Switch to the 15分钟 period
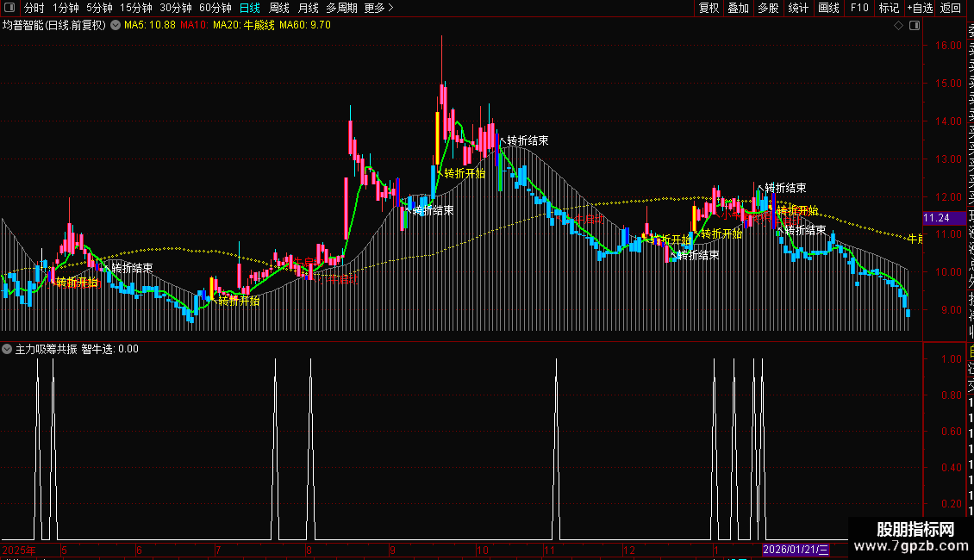The image size is (974, 560). coord(136,8)
